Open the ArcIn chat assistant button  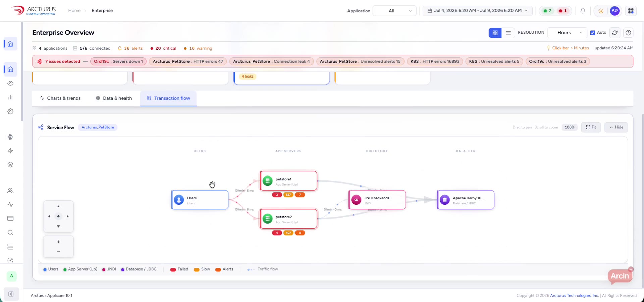coord(620,276)
